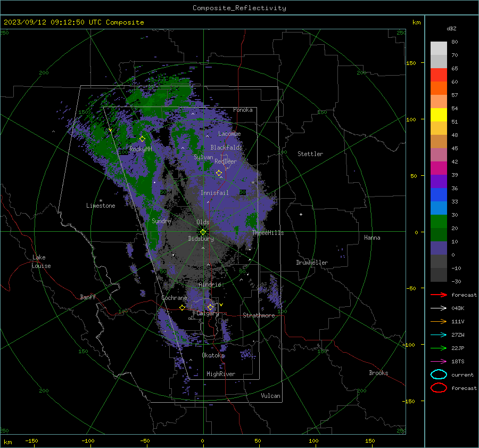Click the word current in the legend
Viewport: 479px width, 448px height.
pyautogui.click(x=462, y=374)
